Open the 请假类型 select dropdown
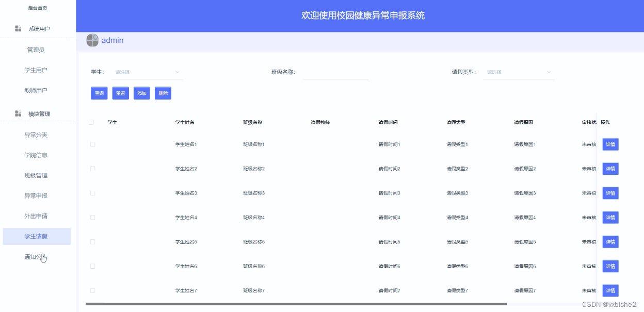This screenshot has width=644, height=312. tap(519, 72)
